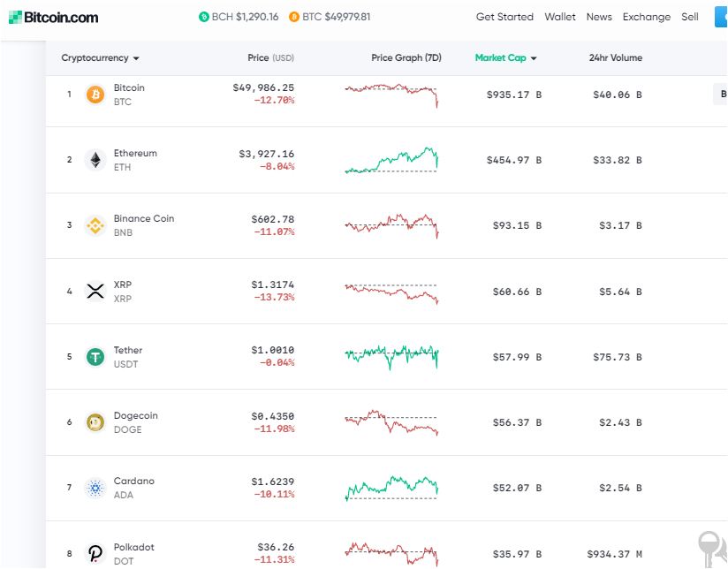This screenshot has height=569, width=728.
Task: Click the Cryptocurrency header label
Action: point(95,58)
